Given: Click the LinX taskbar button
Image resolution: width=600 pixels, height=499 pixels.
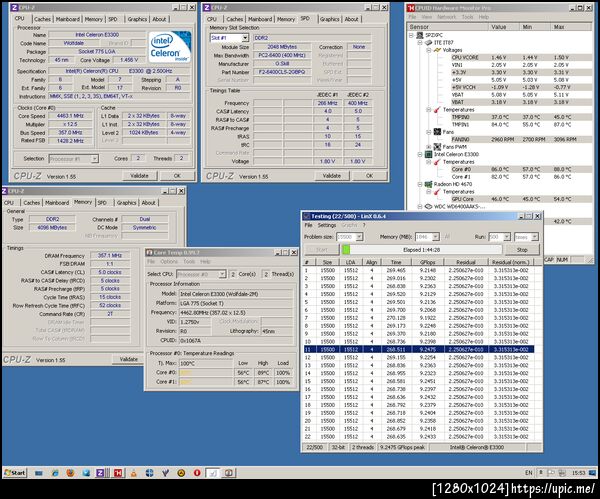Looking at the screenshot, I should (x=213, y=473).
